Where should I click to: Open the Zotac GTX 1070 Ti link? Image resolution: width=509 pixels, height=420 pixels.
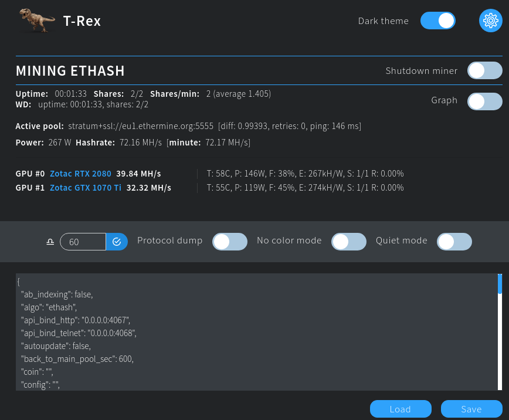coord(86,188)
